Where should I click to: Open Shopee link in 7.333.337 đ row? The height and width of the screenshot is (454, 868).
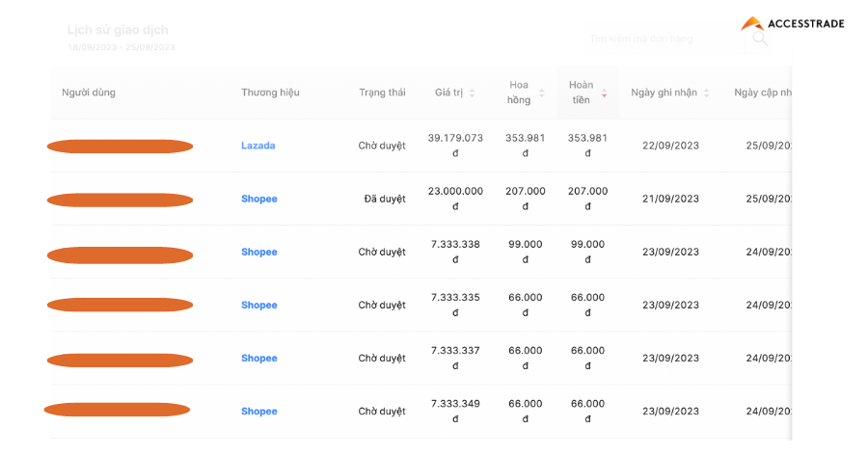[258, 358]
